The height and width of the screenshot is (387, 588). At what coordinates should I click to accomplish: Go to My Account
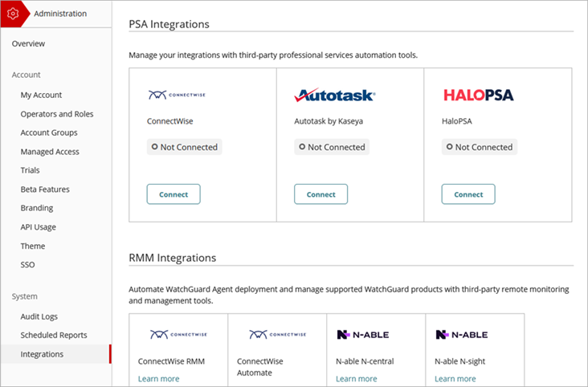[x=41, y=96]
